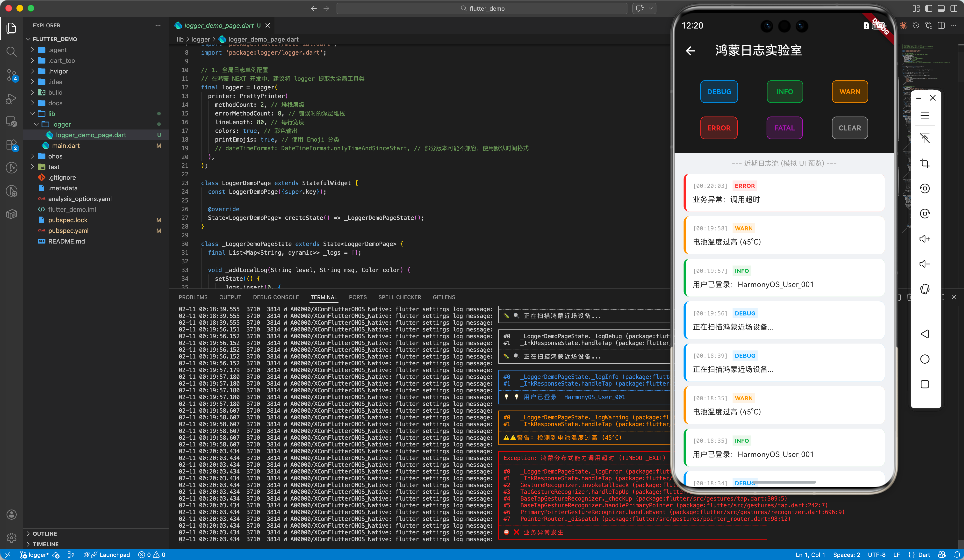
Task: Switch to the DEBUG CONSOLE tab
Action: point(275,297)
